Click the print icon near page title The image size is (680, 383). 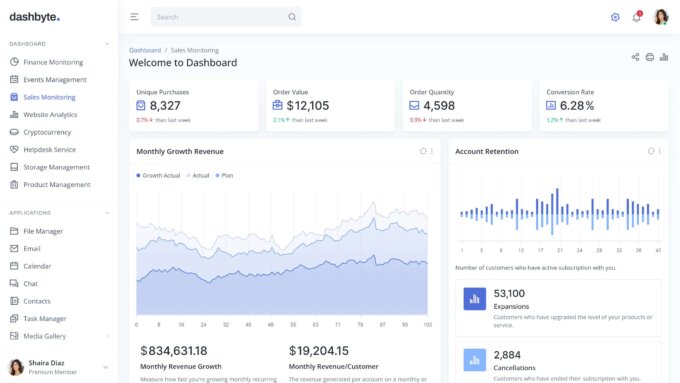point(650,57)
